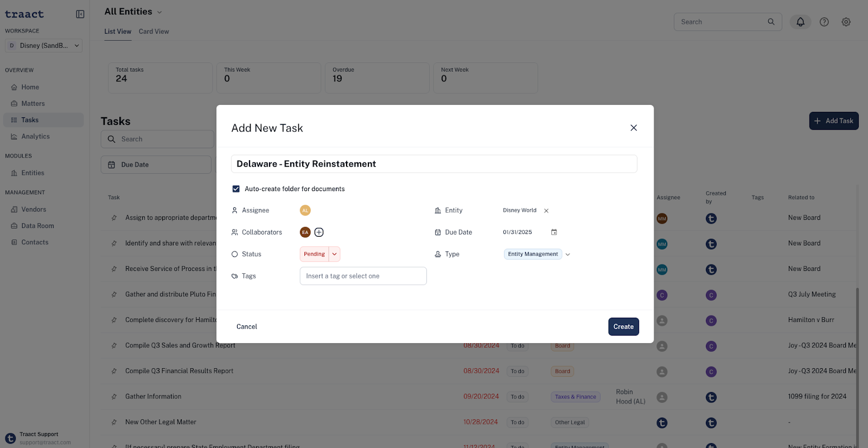Collapse the sidebar using the panel icon
This screenshot has height=448, width=868.
(80, 14)
